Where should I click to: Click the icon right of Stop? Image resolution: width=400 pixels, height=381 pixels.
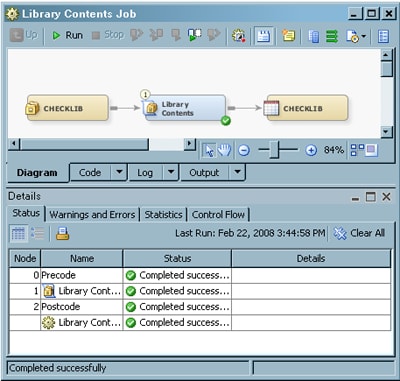pos(136,35)
